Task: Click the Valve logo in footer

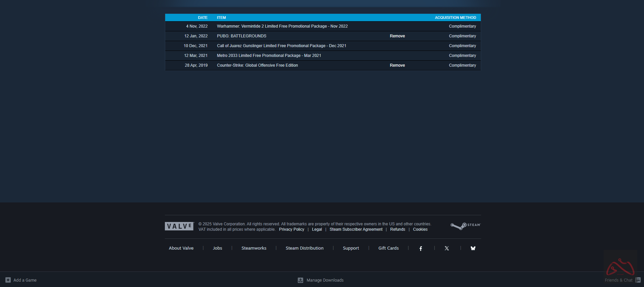Action: pyautogui.click(x=179, y=226)
